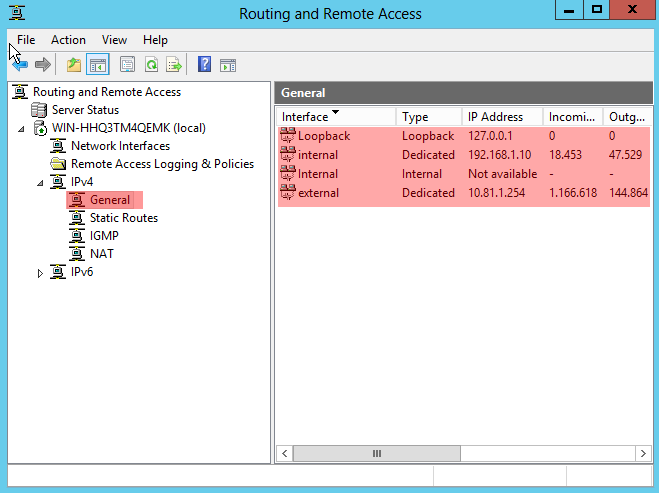The image size is (659, 493).
Task: Click the Refresh toolbar icon
Action: coord(151,65)
